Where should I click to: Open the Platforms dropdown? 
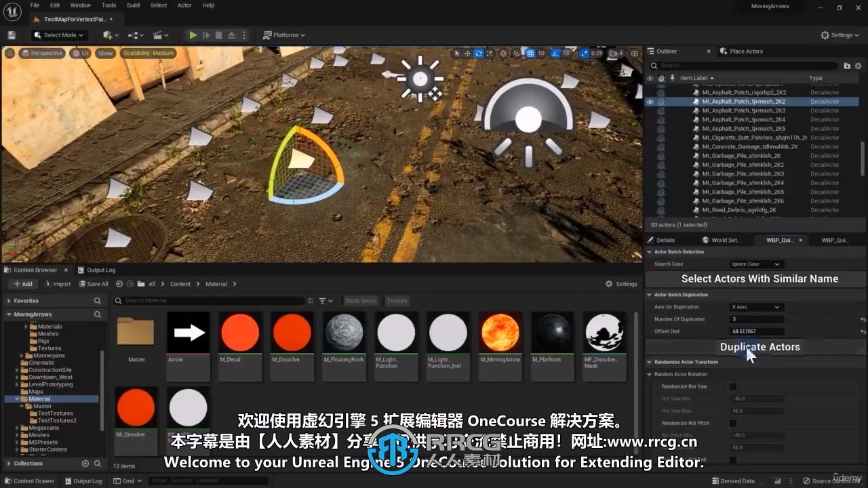(x=284, y=35)
